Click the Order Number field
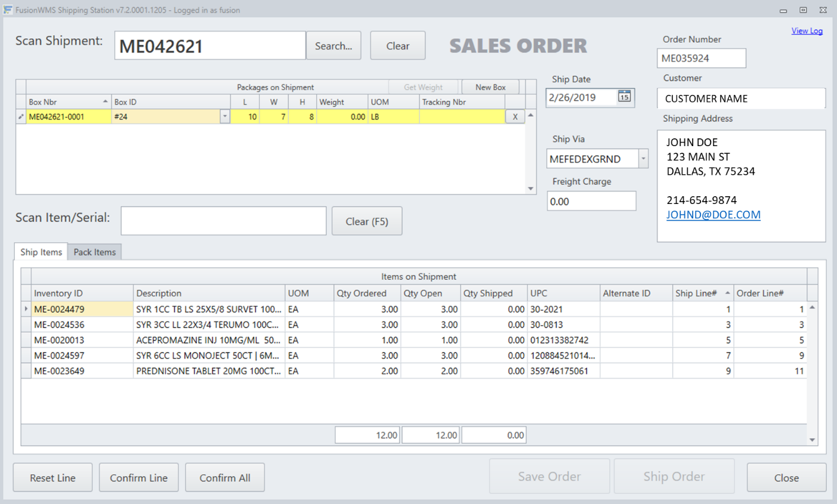The image size is (837, 504). click(702, 58)
